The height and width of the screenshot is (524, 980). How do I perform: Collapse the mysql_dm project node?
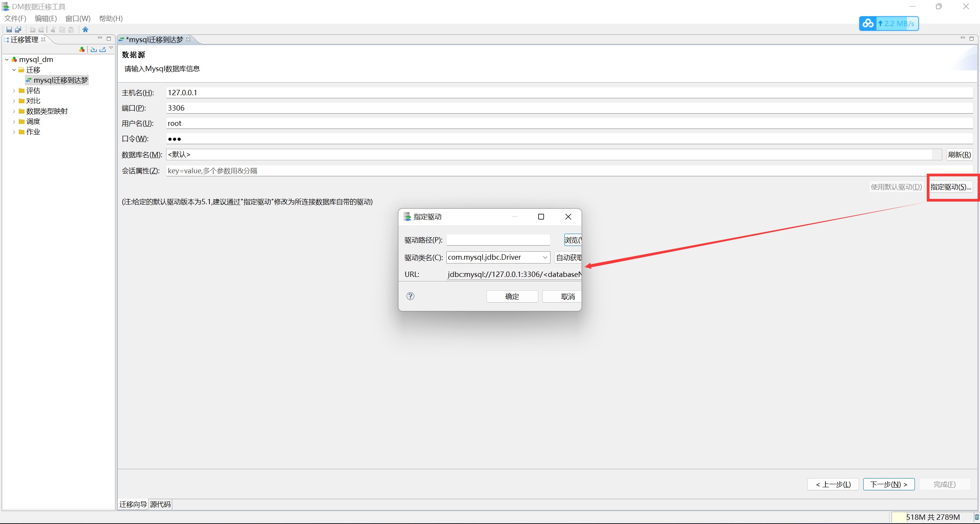coord(7,60)
